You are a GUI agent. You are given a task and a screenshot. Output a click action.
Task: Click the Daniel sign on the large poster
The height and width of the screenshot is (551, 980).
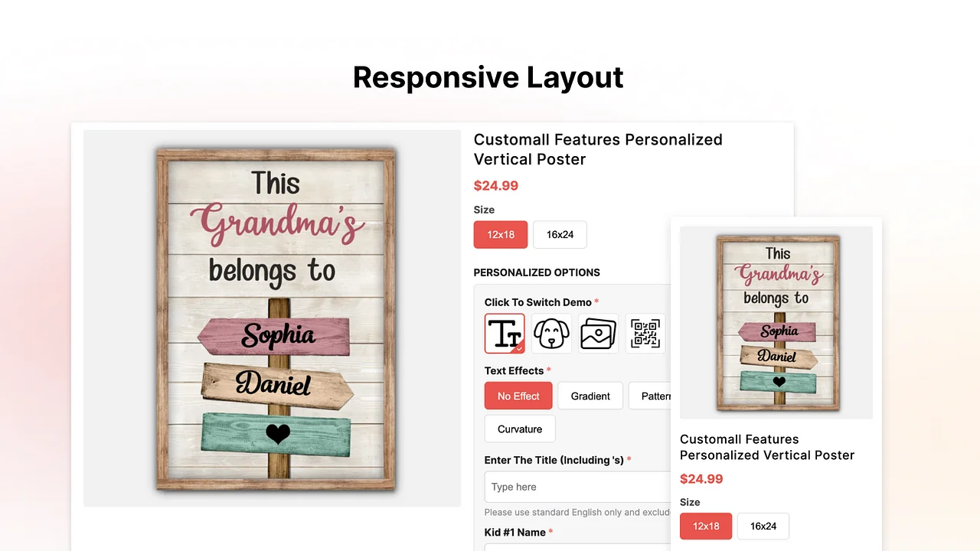coord(276,385)
